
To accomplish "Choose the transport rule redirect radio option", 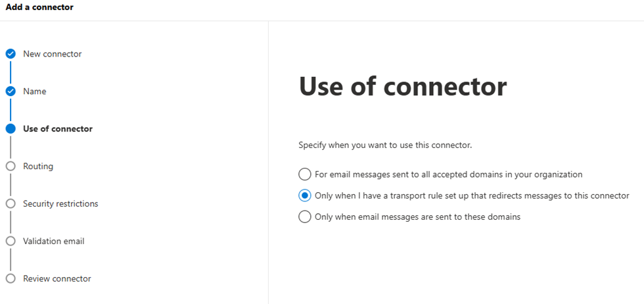I will coord(305,195).
